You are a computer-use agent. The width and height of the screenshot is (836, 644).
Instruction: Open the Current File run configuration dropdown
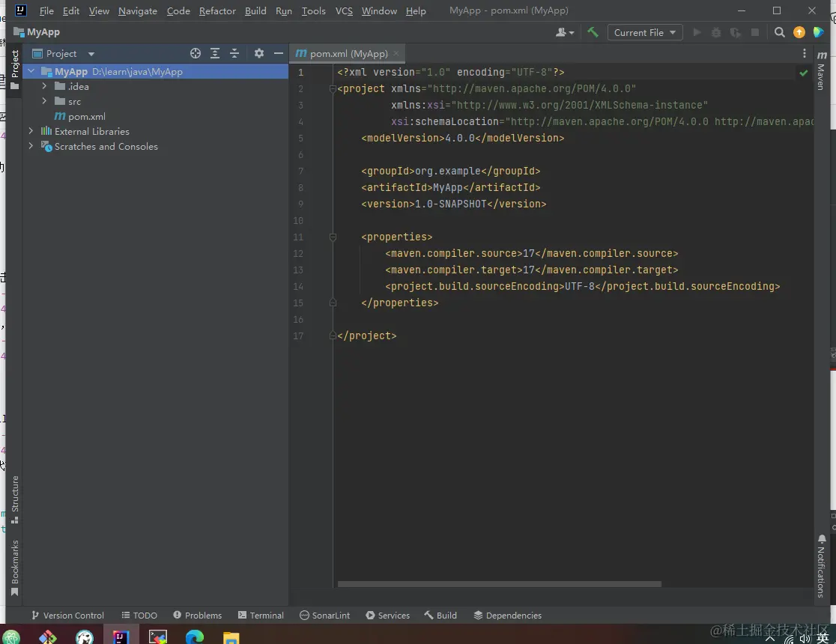pos(645,32)
